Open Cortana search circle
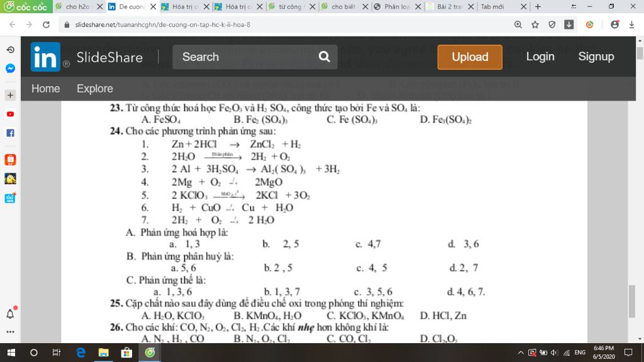The height and width of the screenshot is (362, 644). 34,353
